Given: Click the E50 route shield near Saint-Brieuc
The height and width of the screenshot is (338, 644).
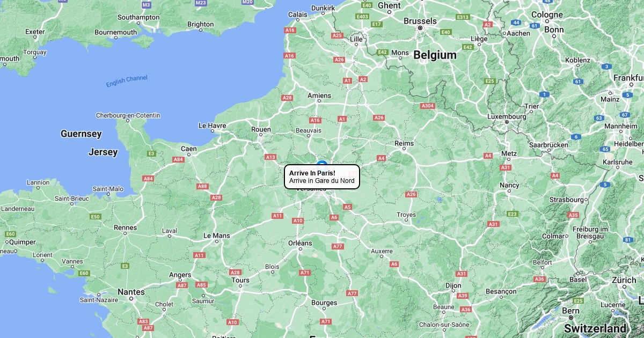Looking at the screenshot, I should [x=96, y=217].
